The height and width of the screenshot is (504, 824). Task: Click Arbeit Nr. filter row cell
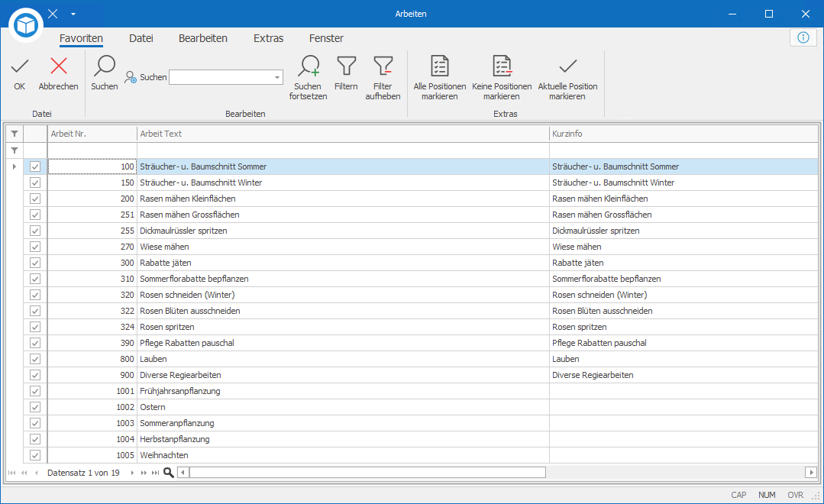(92, 150)
